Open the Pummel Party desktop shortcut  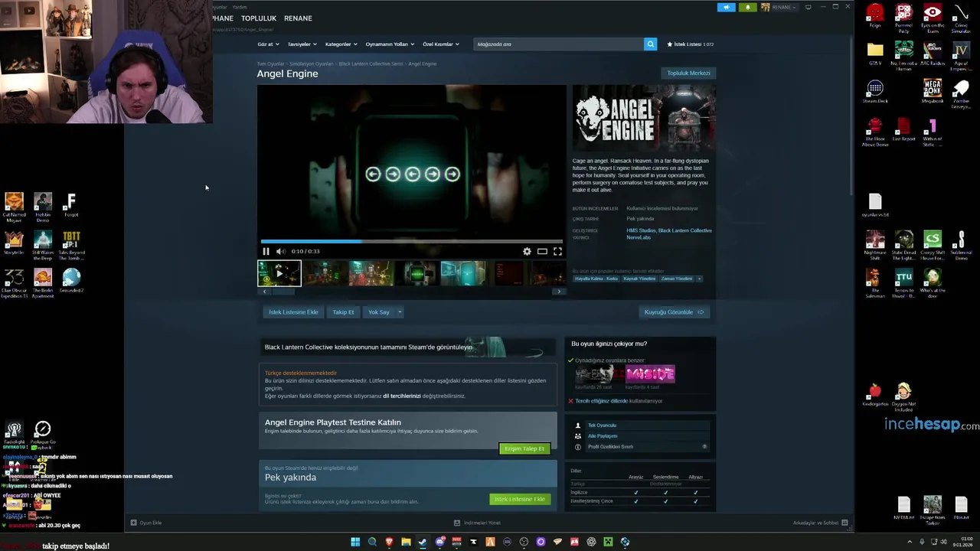904,18
